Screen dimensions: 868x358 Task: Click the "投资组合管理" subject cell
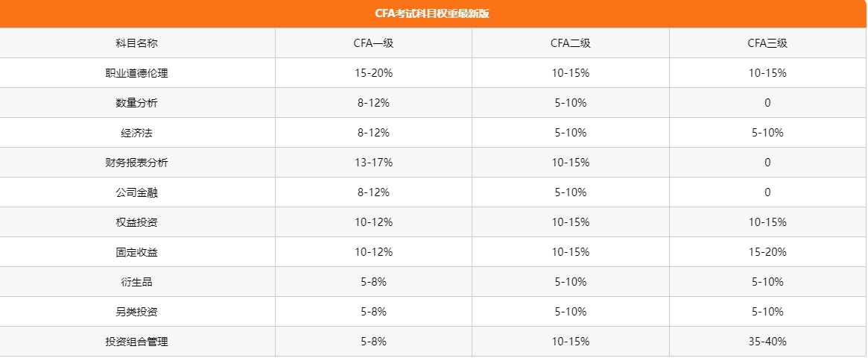[x=137, y=342]
